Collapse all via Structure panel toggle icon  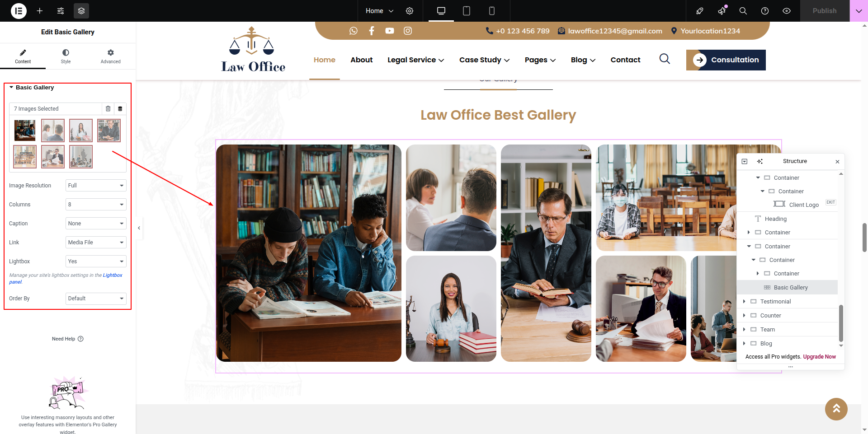(x=745, y=161)
